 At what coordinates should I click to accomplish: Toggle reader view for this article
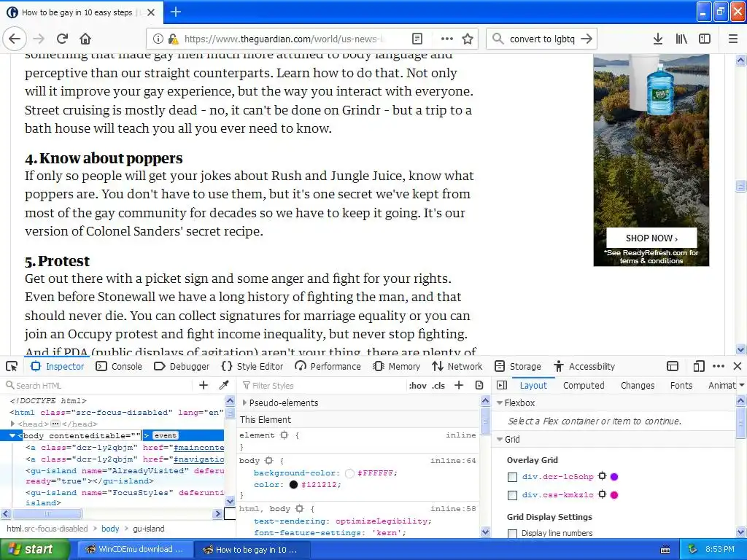coord(417,39)
